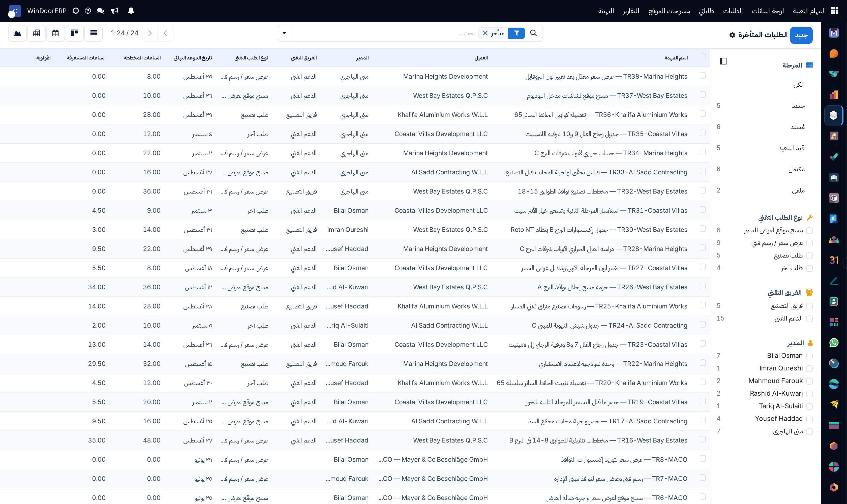The width and height of the screenshot is (847, 504).
Task: Click the blue filter funnel icon
Action: tap(517, 33)
